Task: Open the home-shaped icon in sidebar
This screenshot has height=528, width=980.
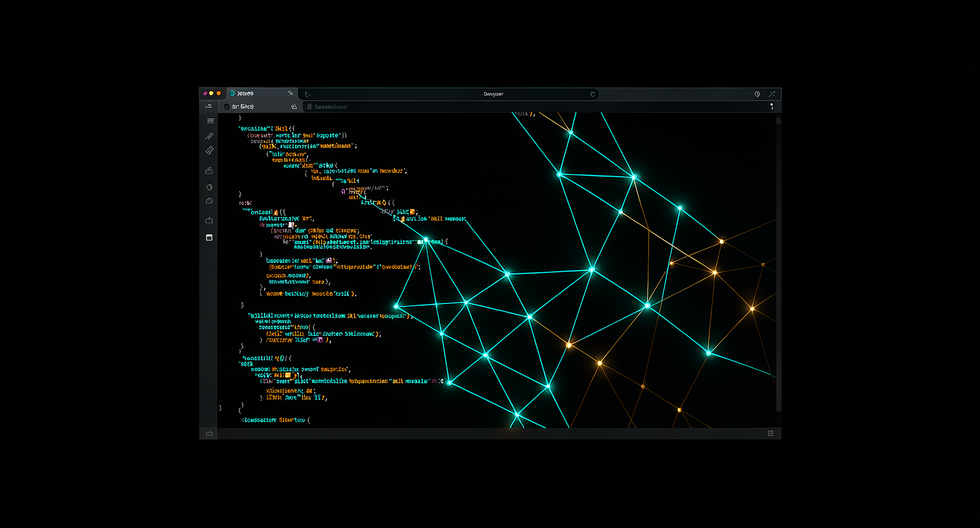Action: coord(209,171)
